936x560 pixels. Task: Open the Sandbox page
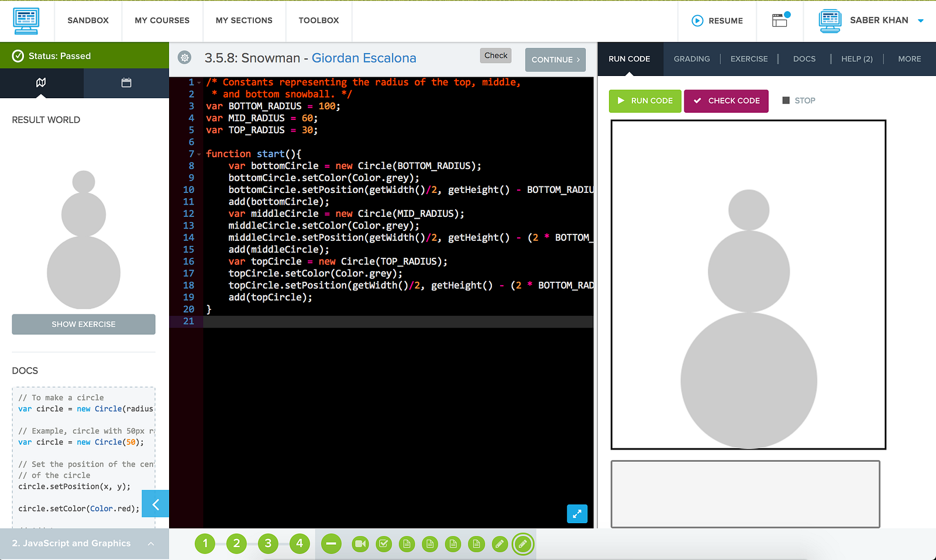[x=88, y=20]
